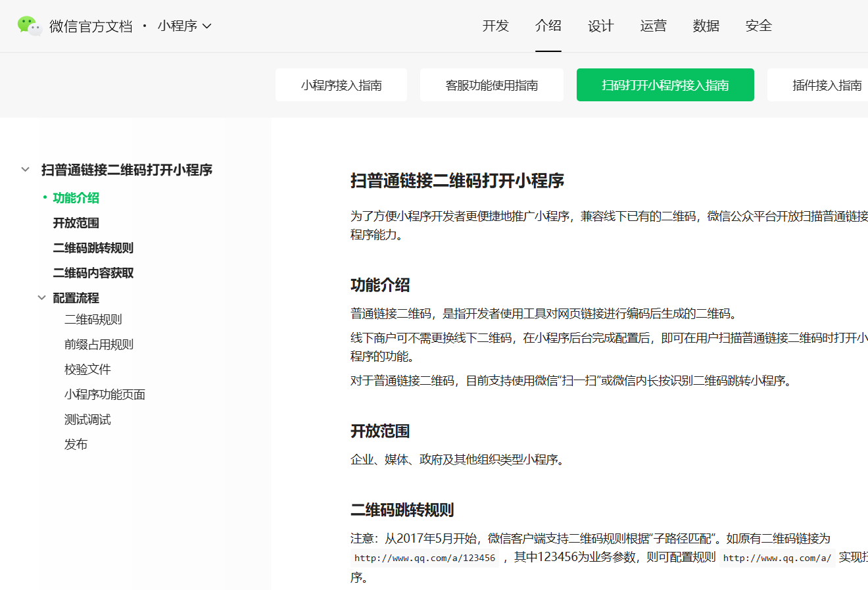Go to 校验文件 in sidebar
Viewport: 868px width, 590px height.
87,370
